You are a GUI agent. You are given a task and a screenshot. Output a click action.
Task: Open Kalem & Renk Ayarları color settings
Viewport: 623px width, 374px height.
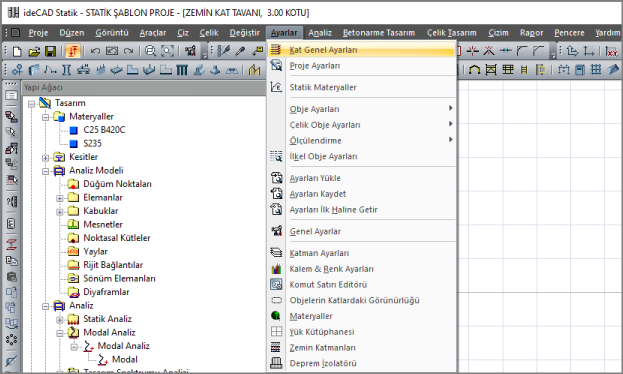(331, 269)
